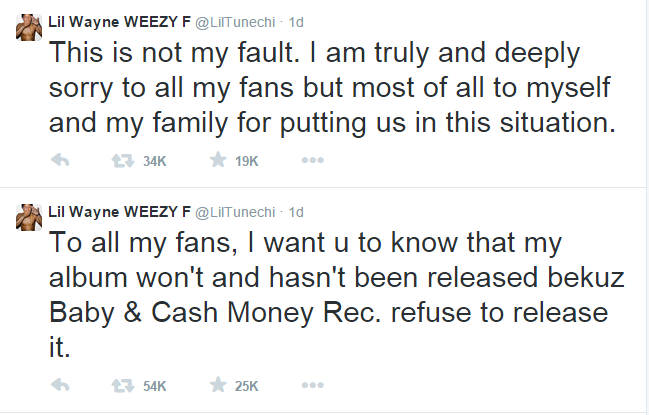Open the 1d timestamp of the album tweet
Viewport: 649px width, 415px height.
[x=296, y=212]
